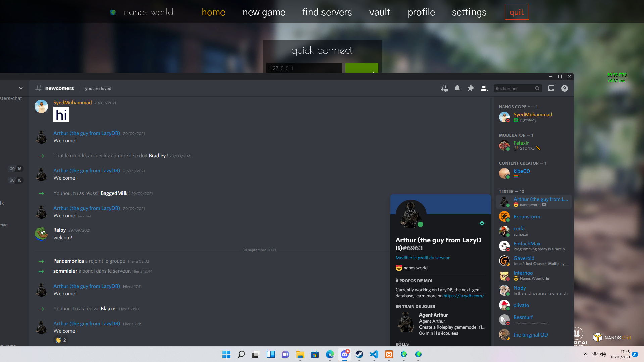Screen dimensions: 644x362
Task: Toggle mute on Arthur's profile emoji badge
Action: pos(399,268)
